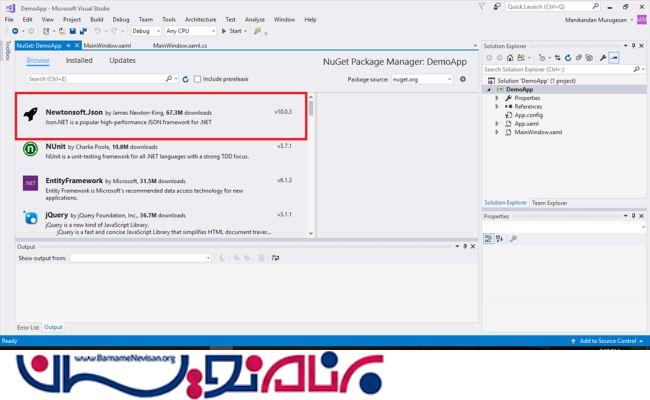Click the Undo arrow icon
Viewport: 650px width, 400px height.
click(97, 31)
